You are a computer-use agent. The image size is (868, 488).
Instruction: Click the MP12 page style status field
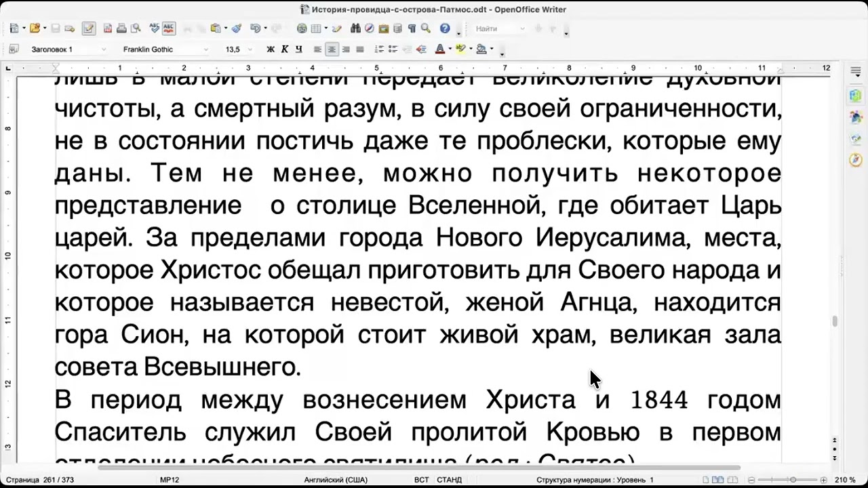(x=170, y=480)
